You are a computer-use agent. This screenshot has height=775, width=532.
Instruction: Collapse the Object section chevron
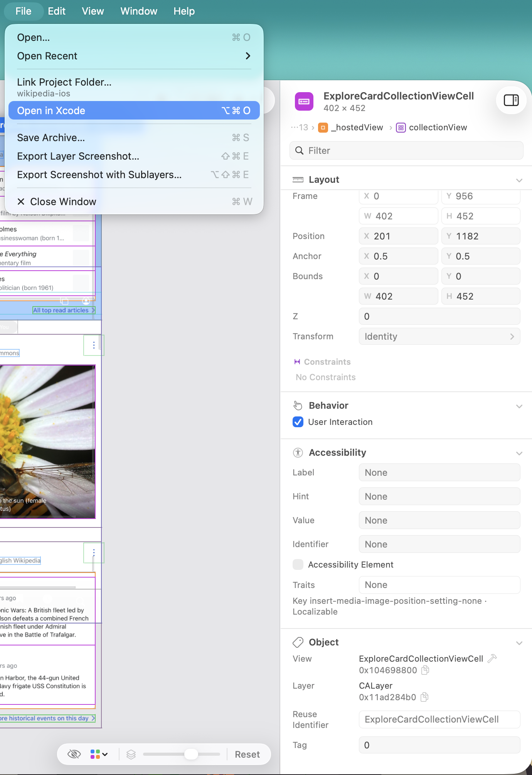tap(519, 643)
